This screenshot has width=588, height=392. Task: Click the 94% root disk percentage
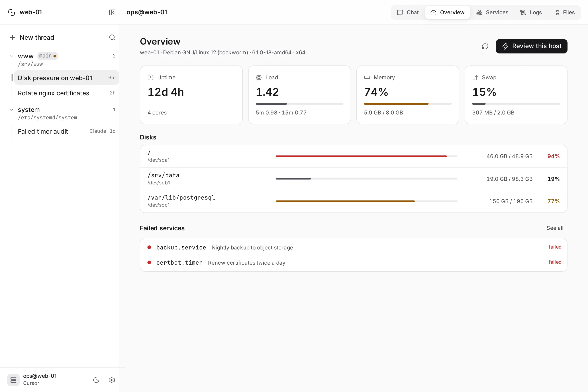[553, 156]
